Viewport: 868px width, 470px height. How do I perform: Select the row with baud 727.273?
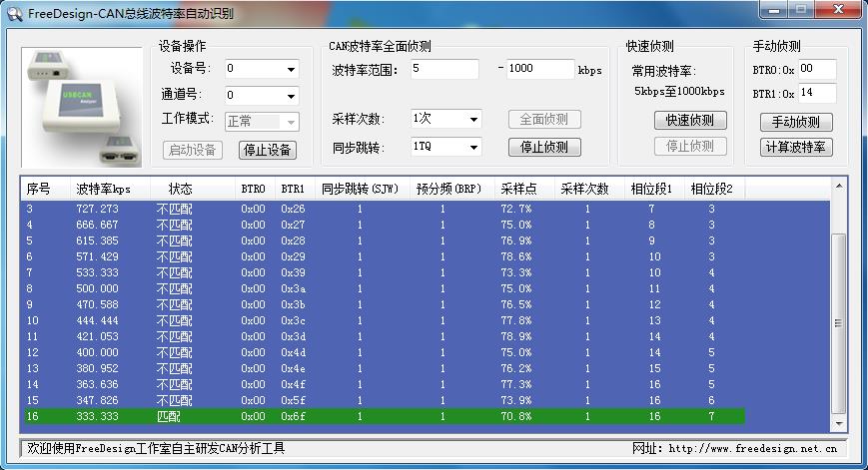point(384,209)
